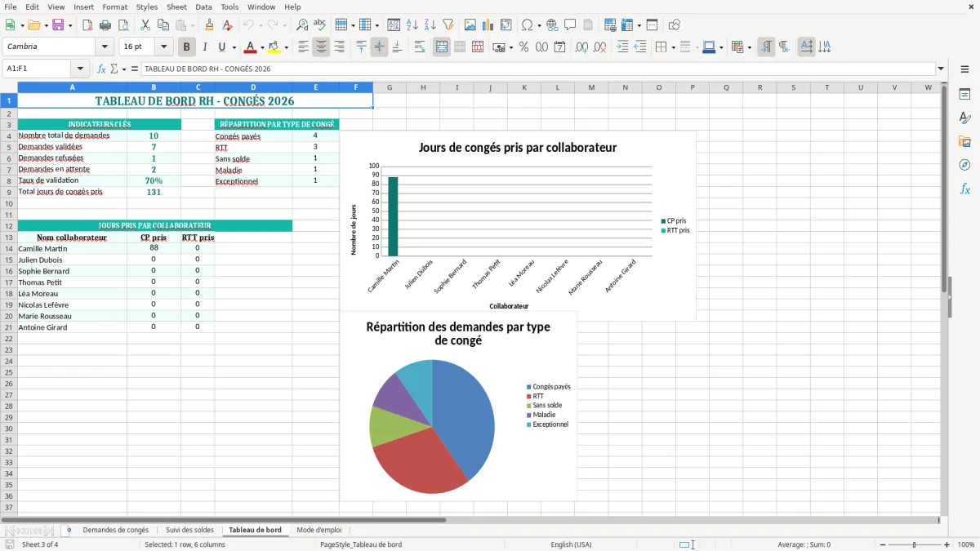Click the Clear Direct Formatting icon
The image size is (980, 551).
click(x=228, y=25)
